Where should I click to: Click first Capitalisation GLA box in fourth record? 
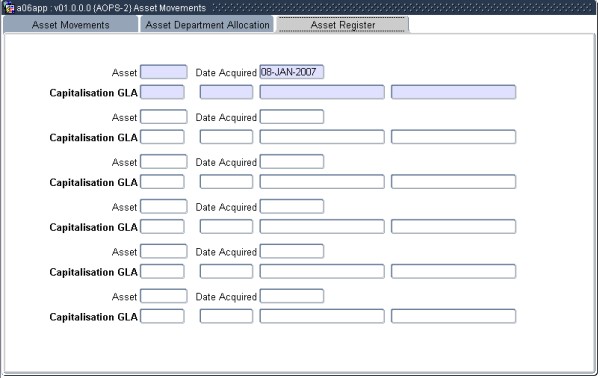(162, 226)
